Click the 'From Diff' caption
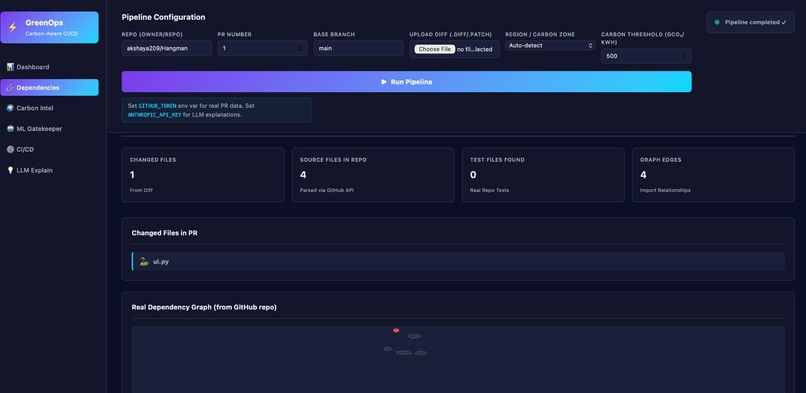 141,191
